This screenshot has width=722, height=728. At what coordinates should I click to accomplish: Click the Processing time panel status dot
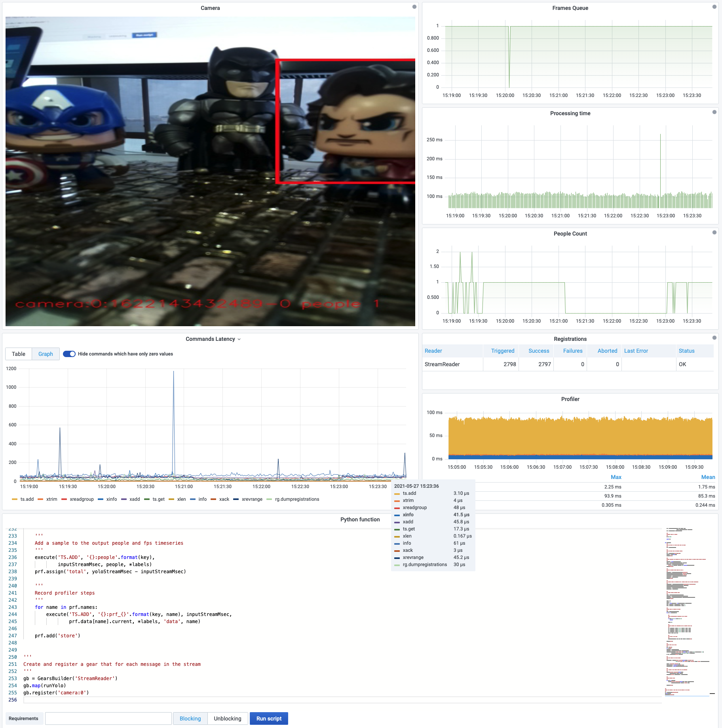pos(714,112)
